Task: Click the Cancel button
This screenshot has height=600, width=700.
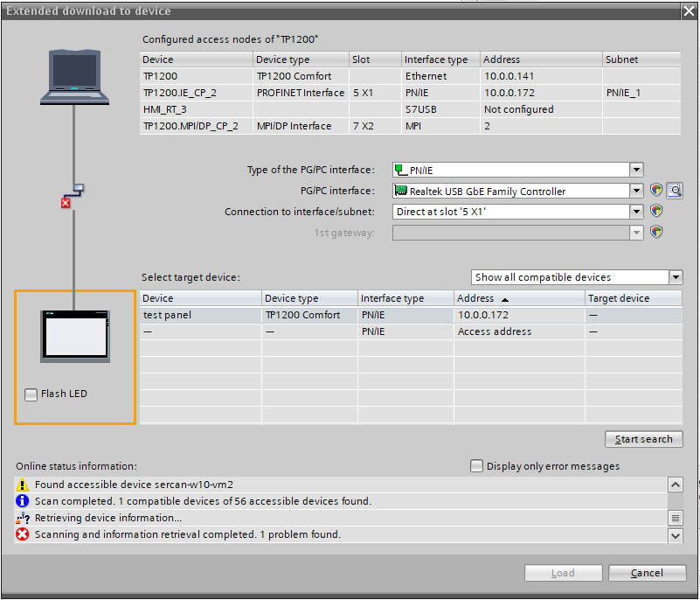Action: coord(647,573)
